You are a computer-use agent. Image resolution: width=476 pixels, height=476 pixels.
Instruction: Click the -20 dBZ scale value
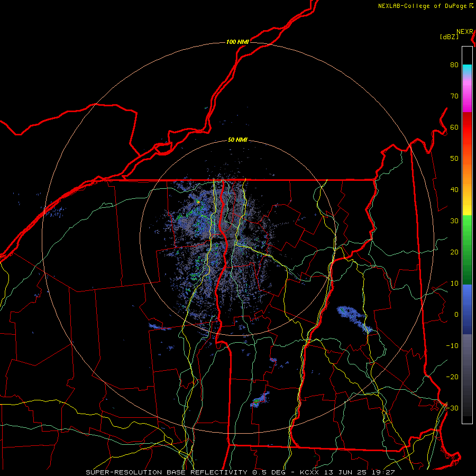point(452,377)
